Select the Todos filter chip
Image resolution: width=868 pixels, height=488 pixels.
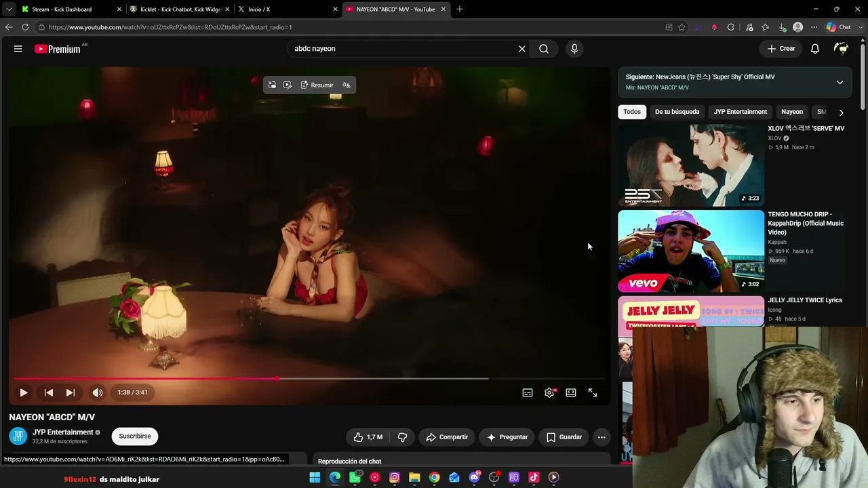(632, 112)
